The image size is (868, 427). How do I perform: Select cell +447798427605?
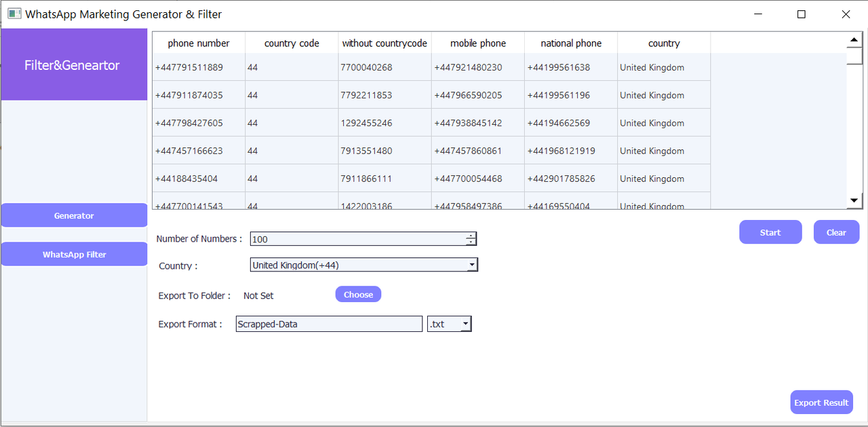(199, 123)
